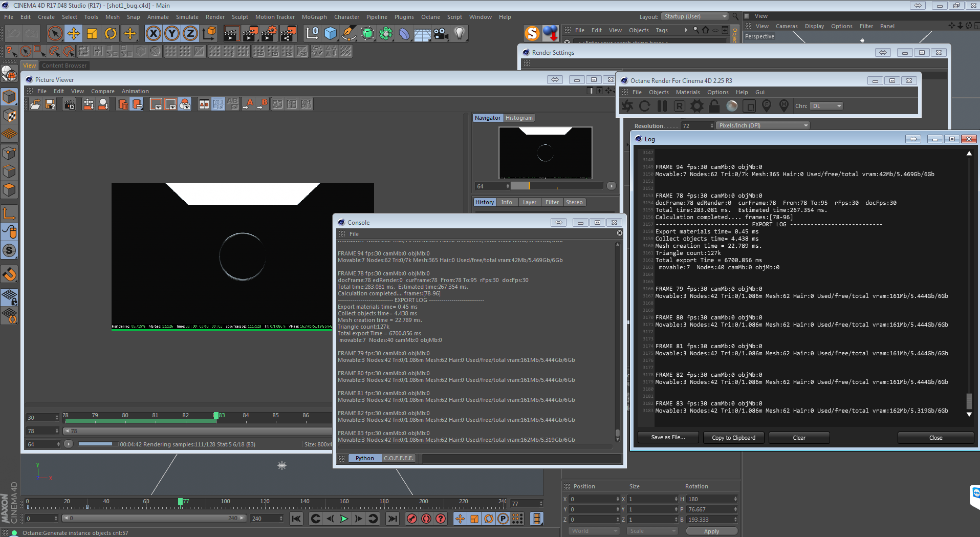Open the Octane menu in main menubar
Viewport: 980px width, 537px height.
click(430, 17)
